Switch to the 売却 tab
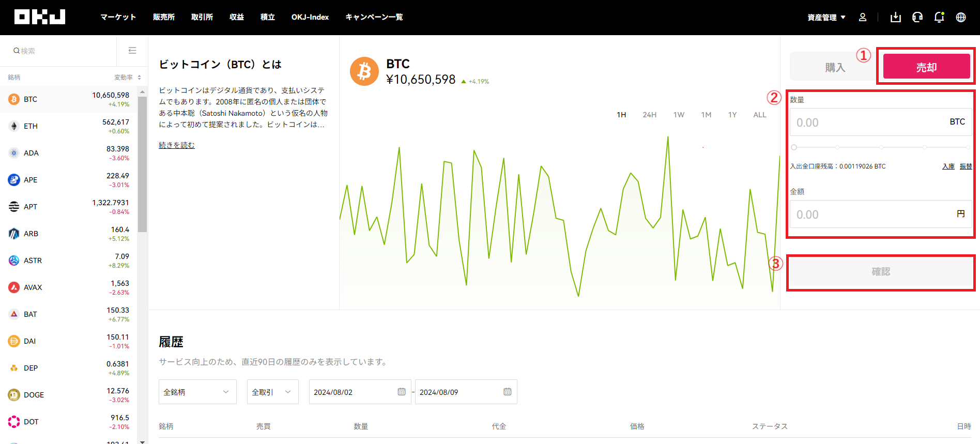980x444 pixels. 926,67
